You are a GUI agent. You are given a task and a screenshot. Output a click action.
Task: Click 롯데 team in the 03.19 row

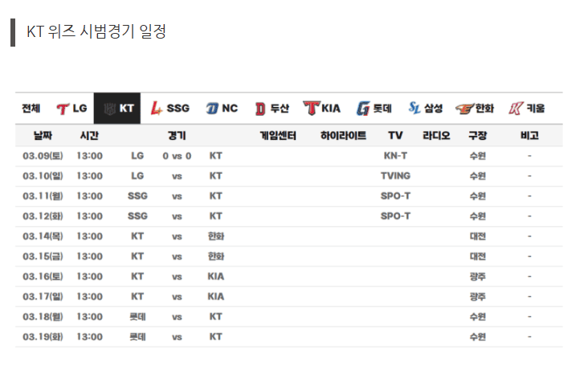pos(137,336)
